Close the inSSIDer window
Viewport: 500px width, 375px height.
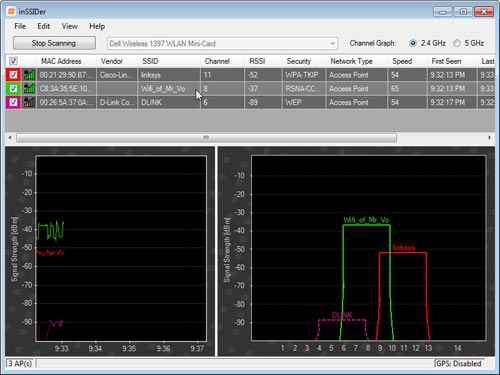tap(484, 12)
